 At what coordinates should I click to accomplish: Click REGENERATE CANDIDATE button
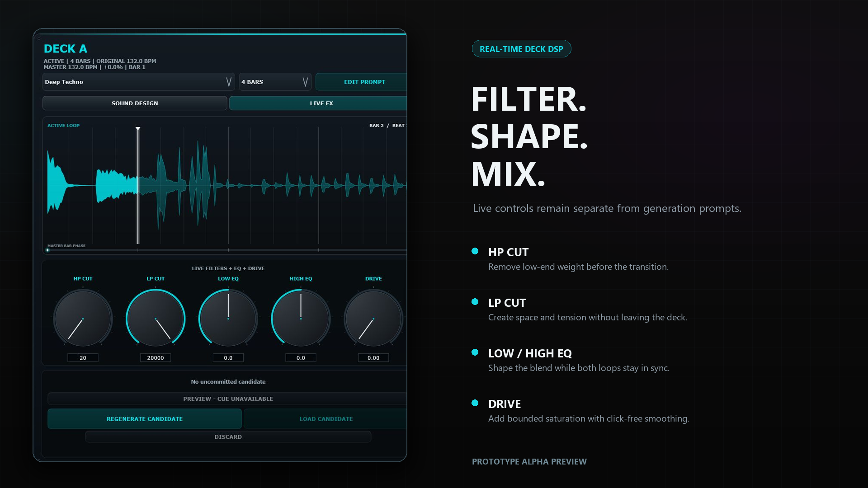coord(145,419)
